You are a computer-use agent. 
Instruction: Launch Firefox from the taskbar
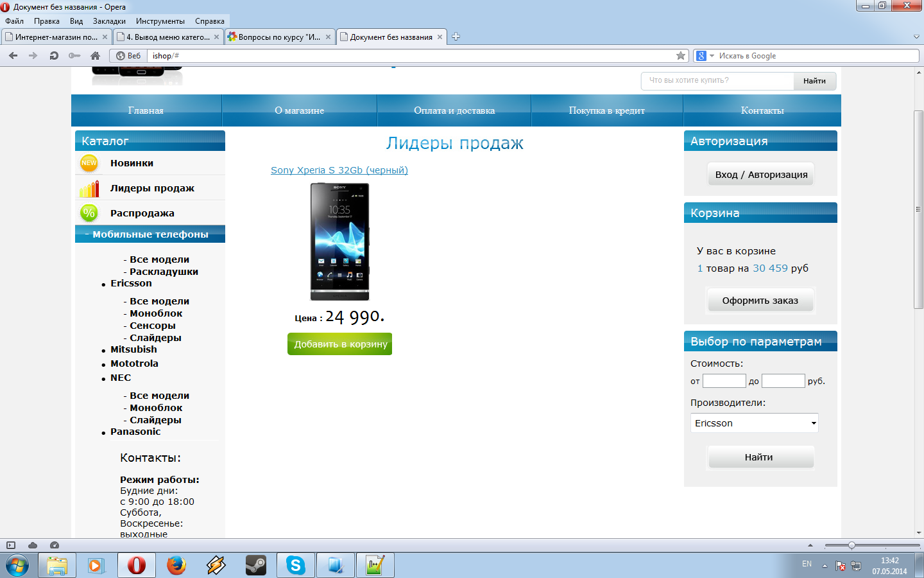(176, 565)
